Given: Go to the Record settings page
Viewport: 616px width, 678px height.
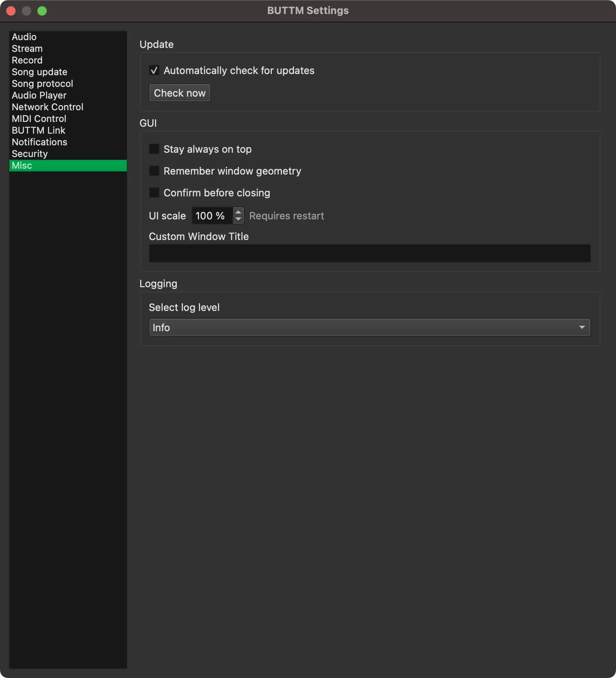Looking at the screenshot, I should point(68,60).
